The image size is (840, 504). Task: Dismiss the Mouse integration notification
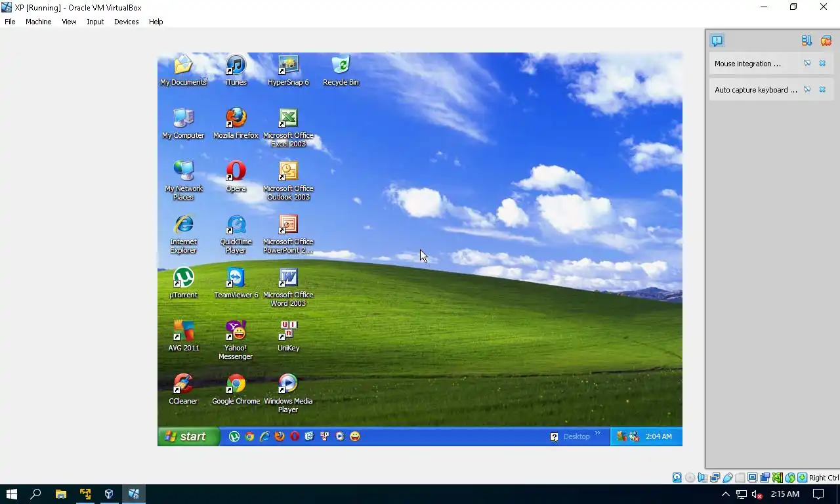pyautogui.click(x=822, y=64)
